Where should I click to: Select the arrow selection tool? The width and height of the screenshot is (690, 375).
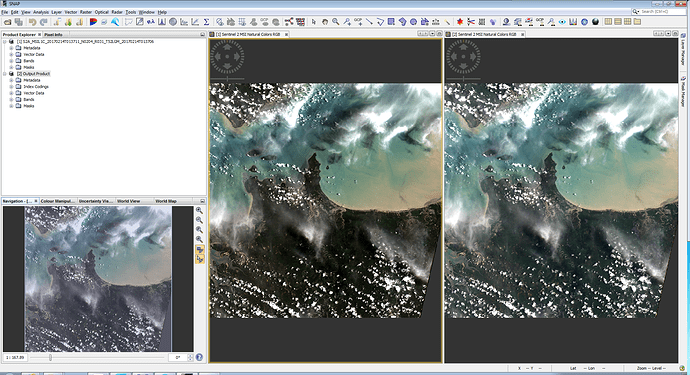[313, 22]
